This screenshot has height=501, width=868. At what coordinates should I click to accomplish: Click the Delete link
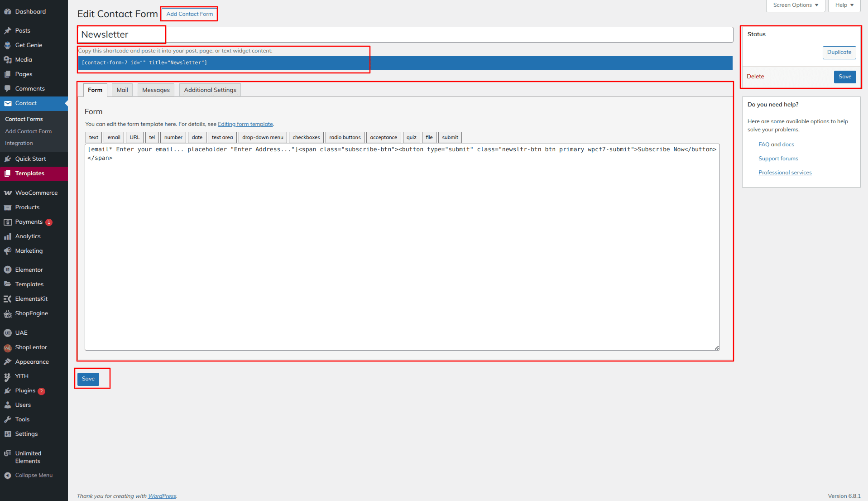click(x=755, y=77)
